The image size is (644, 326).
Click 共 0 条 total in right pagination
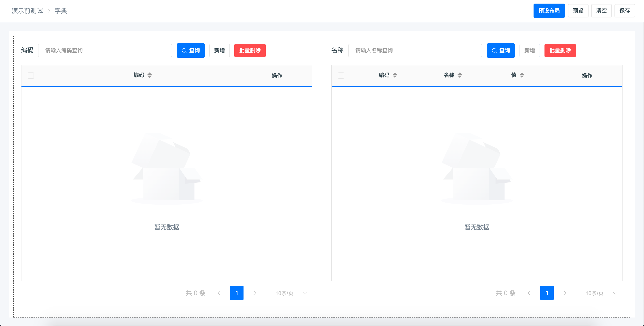pos(506,293)
